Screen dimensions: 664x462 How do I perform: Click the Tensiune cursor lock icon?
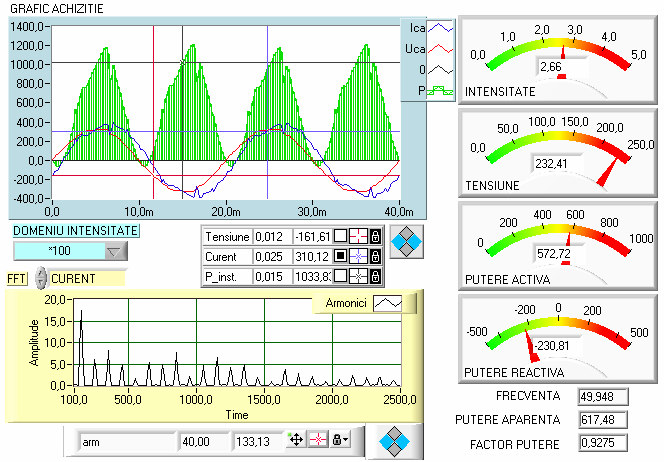pos(375,236)
